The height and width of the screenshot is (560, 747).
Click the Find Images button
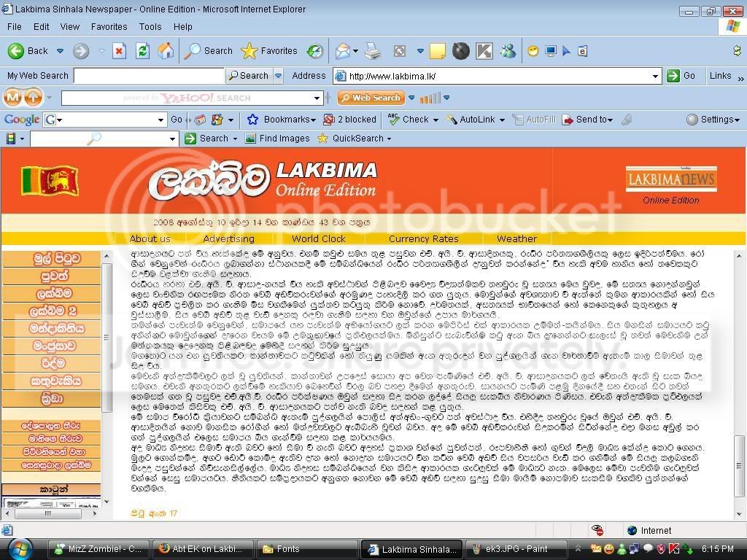click(277, 139)
